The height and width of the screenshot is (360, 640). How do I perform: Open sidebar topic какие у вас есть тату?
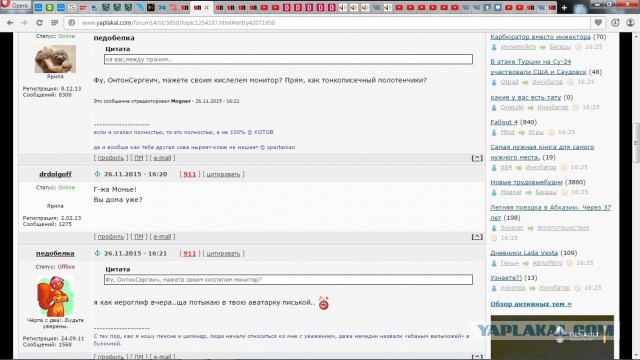[526, 98]
